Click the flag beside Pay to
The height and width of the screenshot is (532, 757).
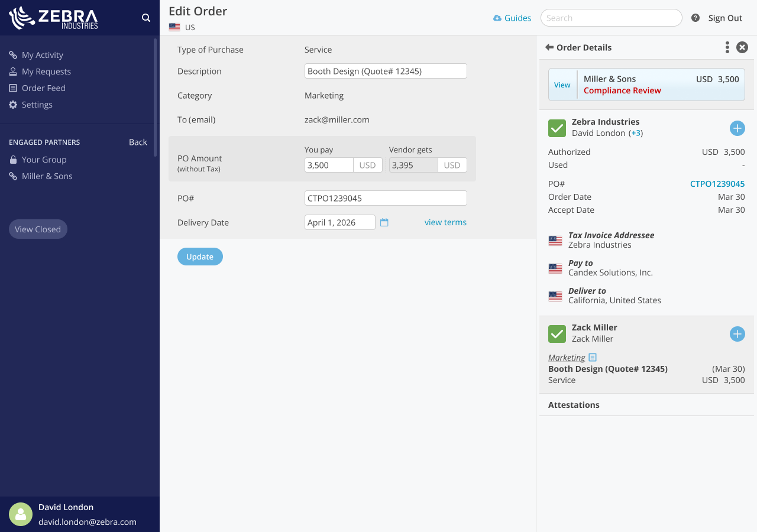pyautogui.click(x=555, y=268)
